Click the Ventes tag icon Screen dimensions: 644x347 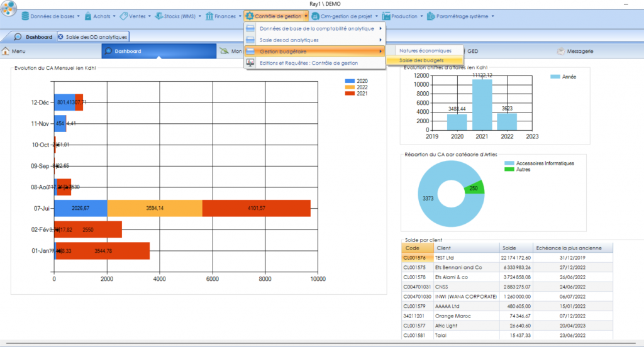point(124,16)
